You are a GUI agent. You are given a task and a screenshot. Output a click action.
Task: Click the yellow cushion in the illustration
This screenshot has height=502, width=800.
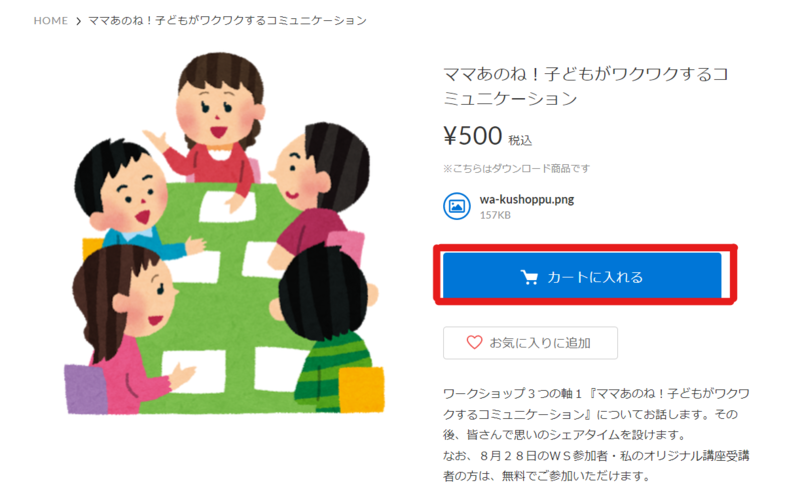click(361, 389)
